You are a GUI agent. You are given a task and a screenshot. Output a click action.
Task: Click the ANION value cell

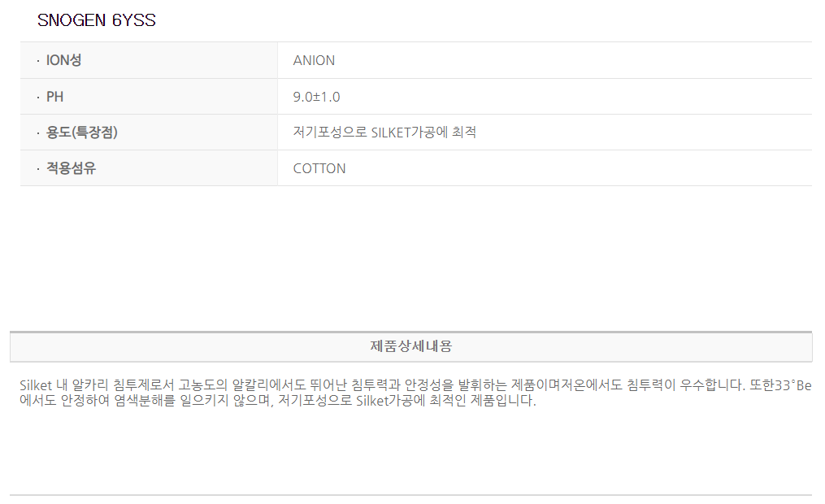point(314,60)
